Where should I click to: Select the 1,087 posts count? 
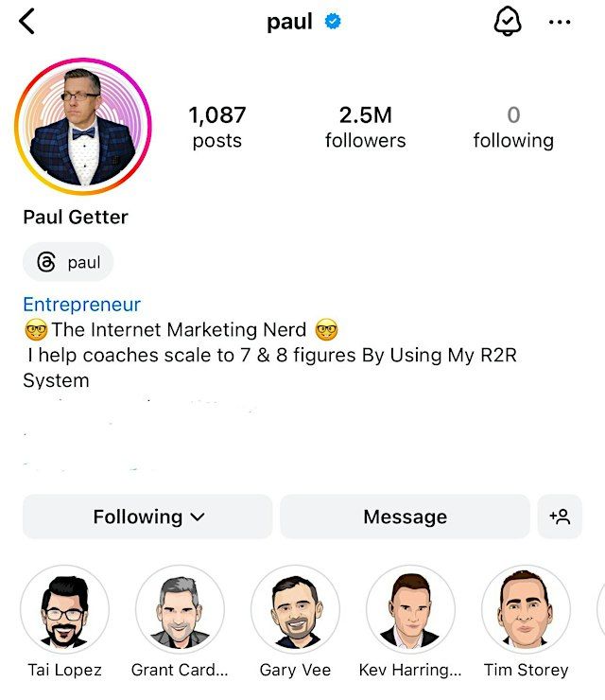pos(217,127)
